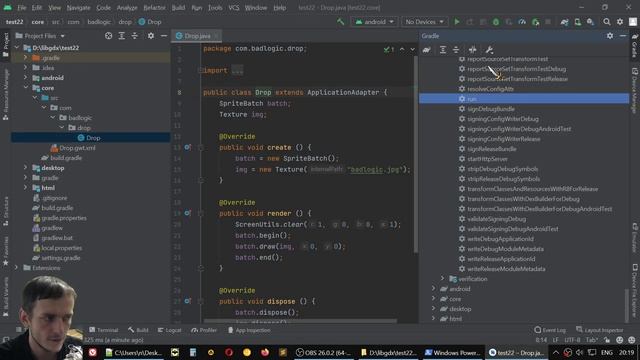Go to next highlighted problem arrow
640x360 pixels.
click(413, 49)
